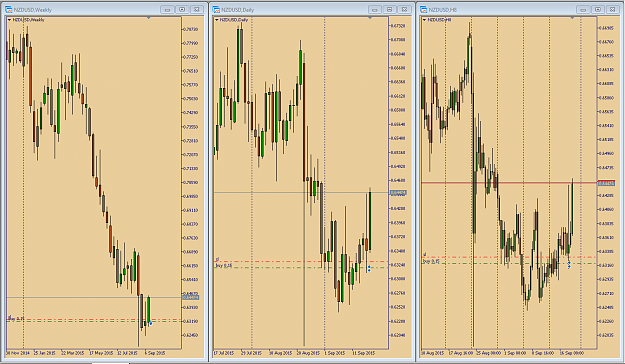
Task: Click the blue trade entry arrow on Daily chart
Action: (369, 269)
